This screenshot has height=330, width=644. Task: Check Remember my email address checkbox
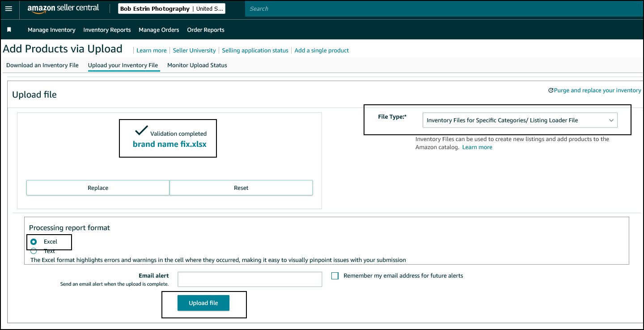[335, 276]
